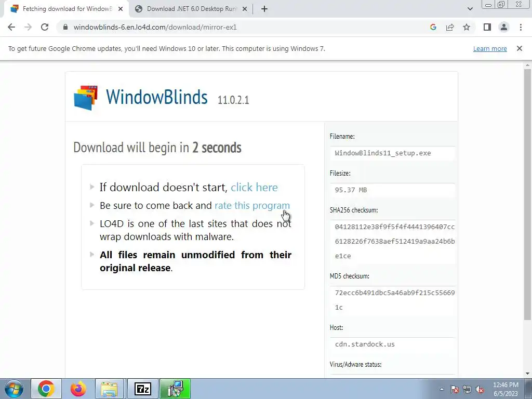This screenshot has width=532, height=399.
Task: Close the .NET 6.0 Desktop Runtime tab
Action: point(245,9)
